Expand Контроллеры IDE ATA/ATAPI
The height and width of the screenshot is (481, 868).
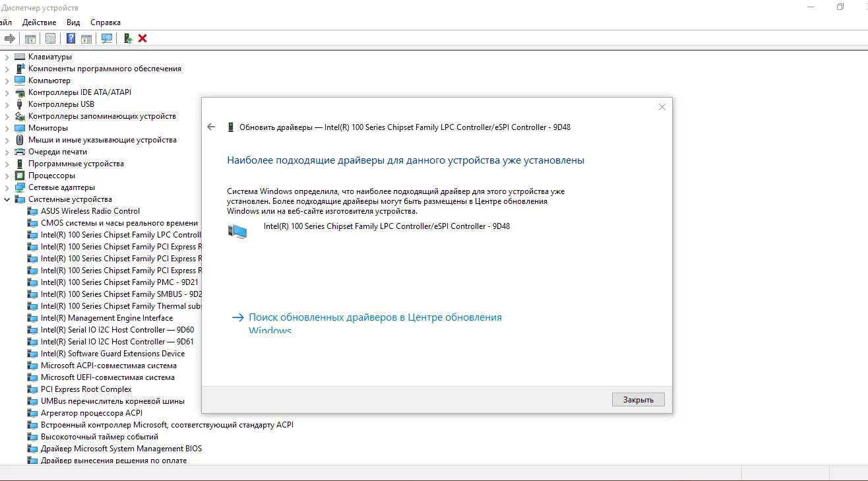[x=7, y=92]
